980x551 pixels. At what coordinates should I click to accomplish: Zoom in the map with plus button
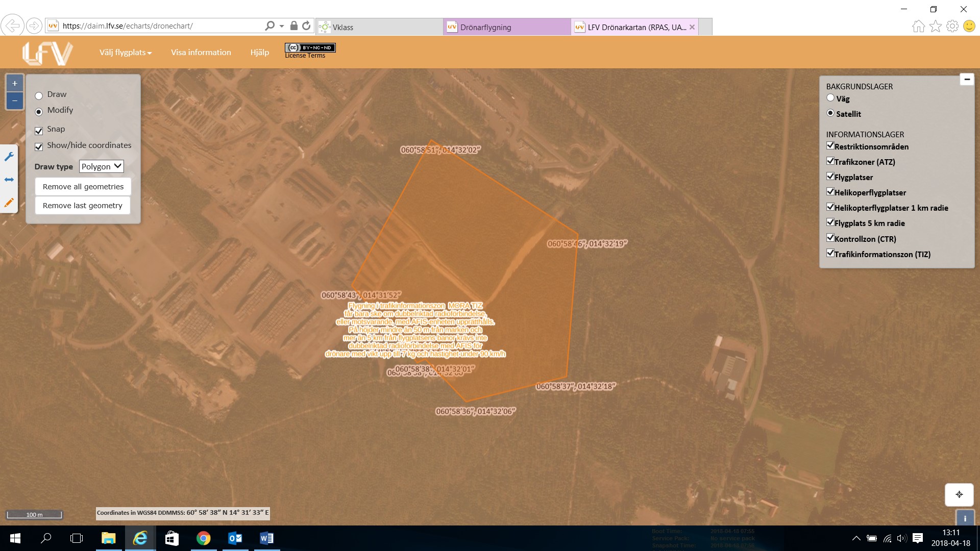coord(15,83)
